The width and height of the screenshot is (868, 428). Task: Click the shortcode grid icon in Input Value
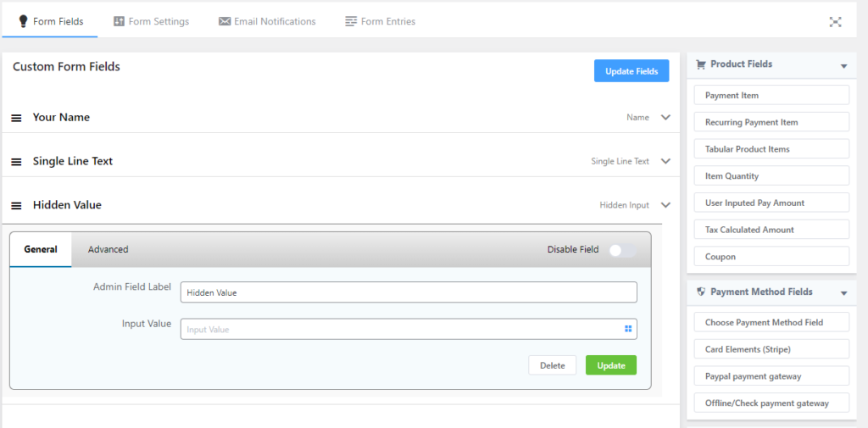pyautogui.click(x=628, y=329)
